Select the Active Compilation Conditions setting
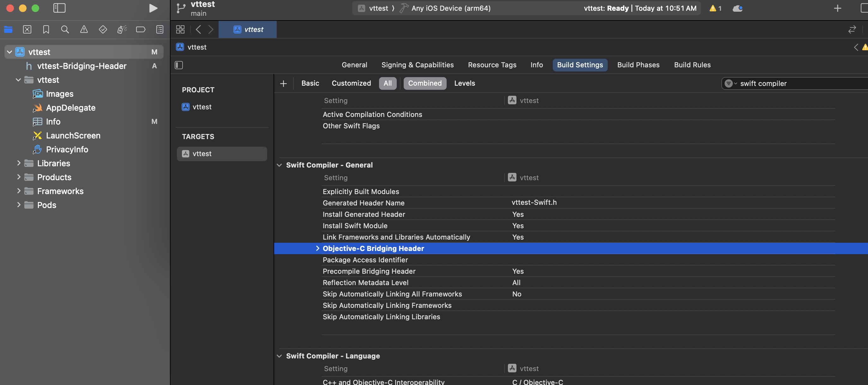Screen dimensions: 868x385 (372, 115)
